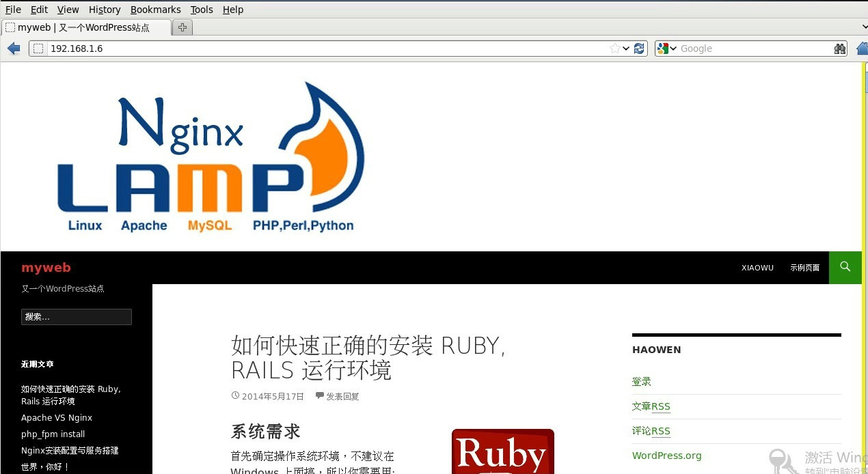Click the 近期文章 sidebar heading
Image resolution: width=868 pixels, height=474 pixels.
point(38,364)
